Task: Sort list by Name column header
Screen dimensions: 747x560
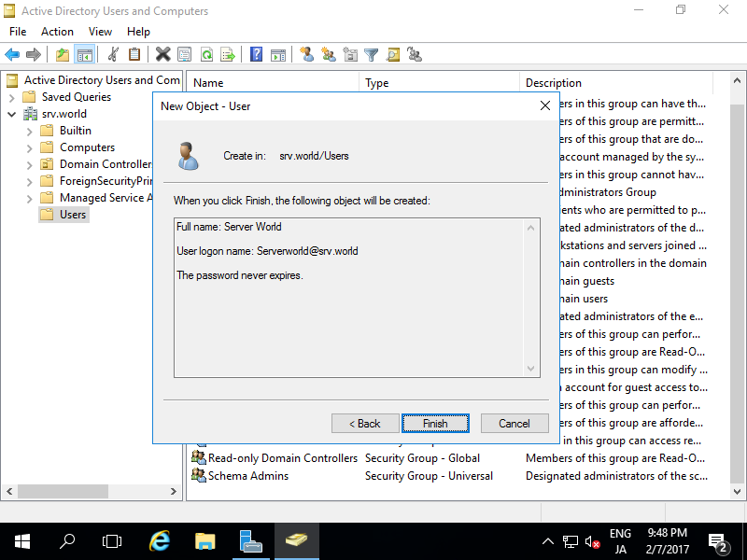Action: point(273,83)
